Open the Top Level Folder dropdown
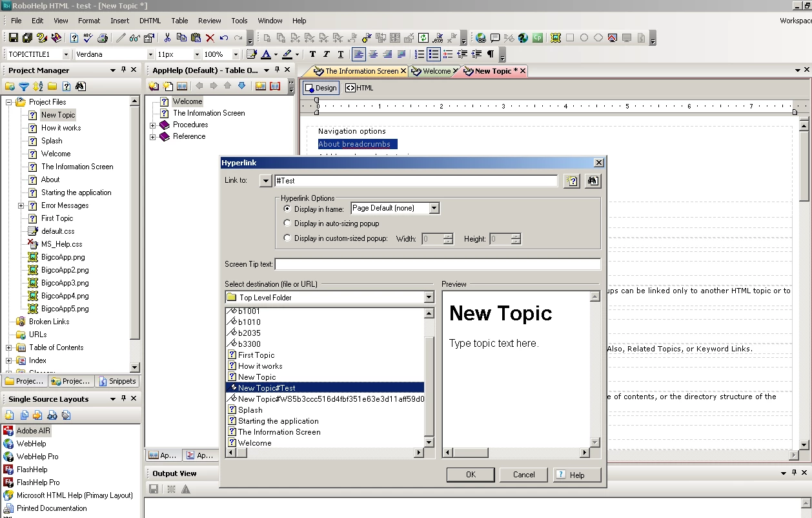This screenshot has height=518, width=812. tap(429, 298)
